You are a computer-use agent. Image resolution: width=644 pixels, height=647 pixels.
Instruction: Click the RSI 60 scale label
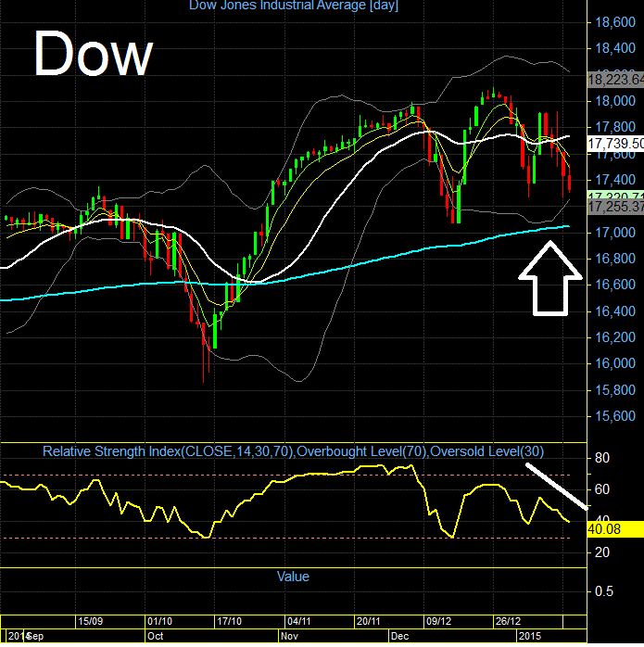[602, 489]
